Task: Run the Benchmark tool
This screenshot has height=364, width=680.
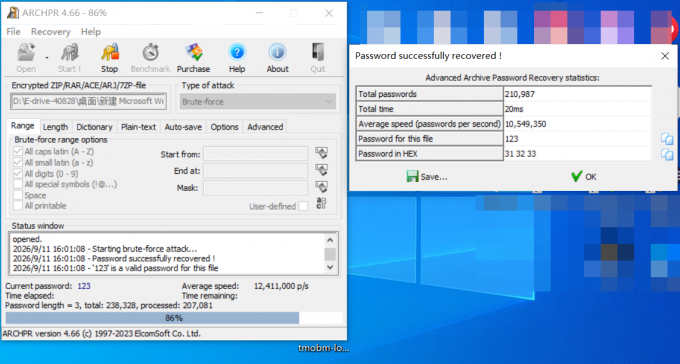Action: (150, 58)
